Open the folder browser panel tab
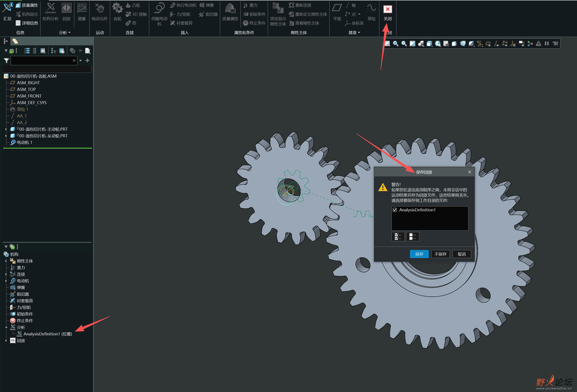 (15, 41)
